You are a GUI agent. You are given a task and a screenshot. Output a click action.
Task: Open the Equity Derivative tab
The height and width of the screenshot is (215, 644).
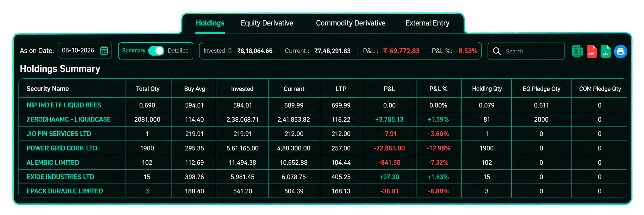tap(267, 23)
